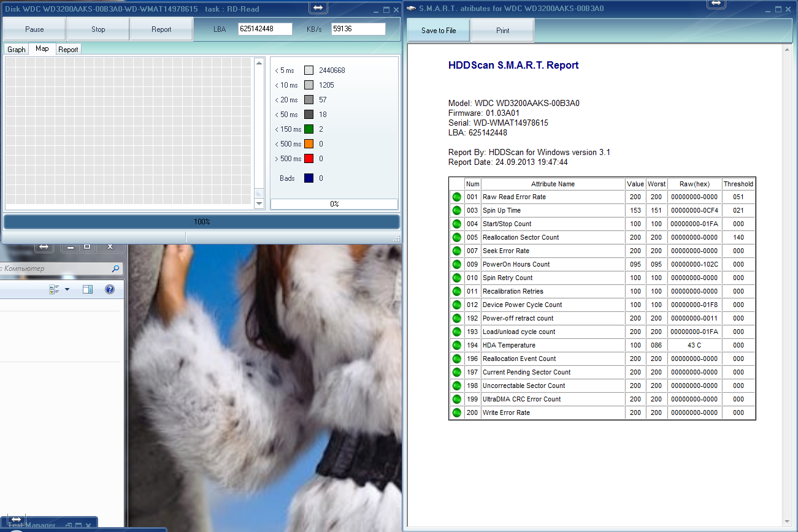Open the Explorer help question mark icon
The height and width of the screenshot is (532, 798).
pyautogui.click(x=110, y=289)
